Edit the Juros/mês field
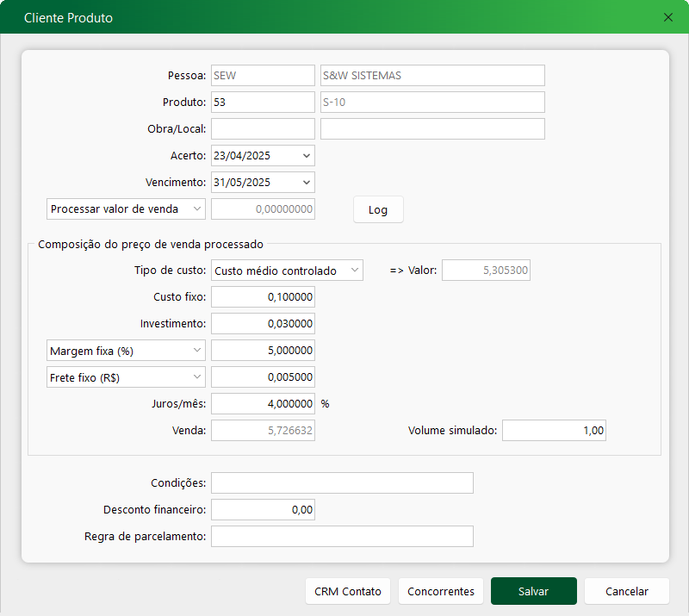This screenshot has height=616, width=689. click(263, 404)
